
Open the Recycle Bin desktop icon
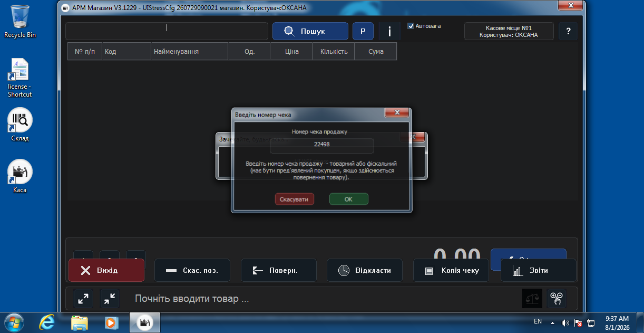click(x=20, y=21)
